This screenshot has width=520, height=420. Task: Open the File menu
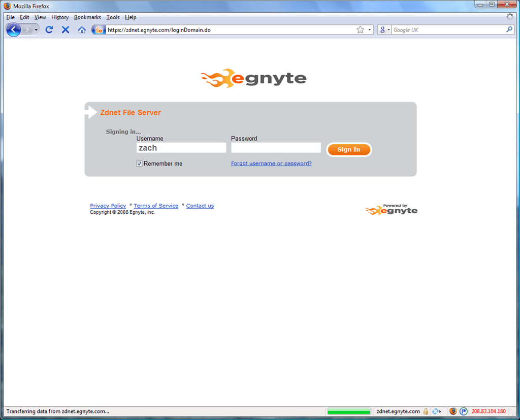point(10,17)
